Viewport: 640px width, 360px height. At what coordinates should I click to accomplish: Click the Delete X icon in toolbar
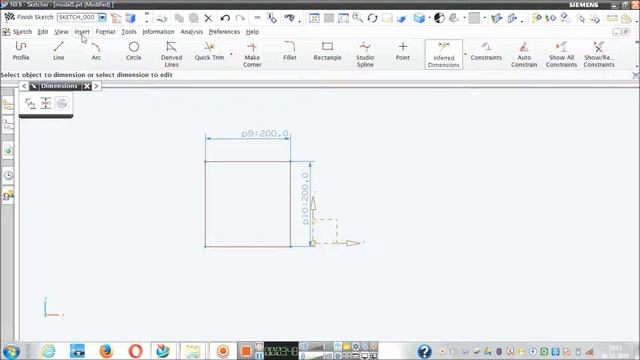pyautogui.click(x=208, y=18)
